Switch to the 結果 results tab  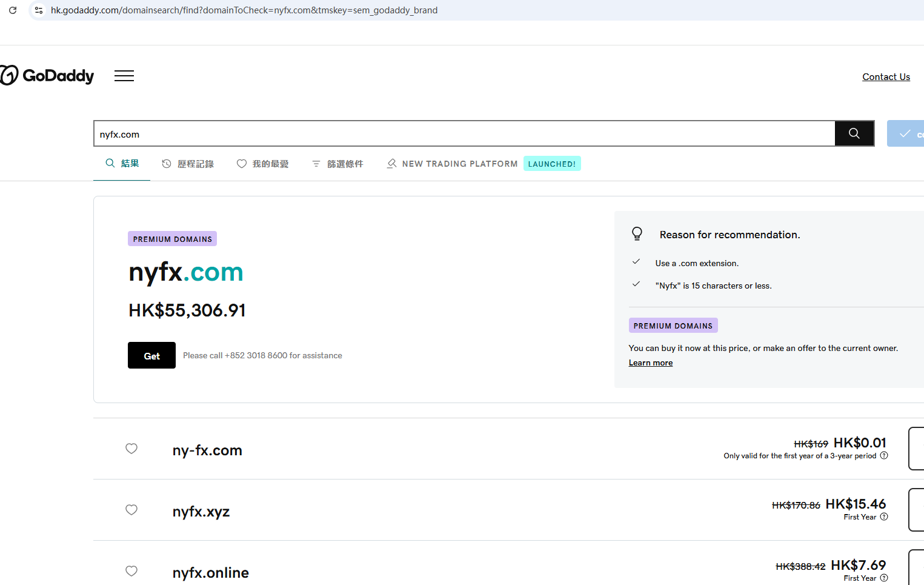point(122,164)
